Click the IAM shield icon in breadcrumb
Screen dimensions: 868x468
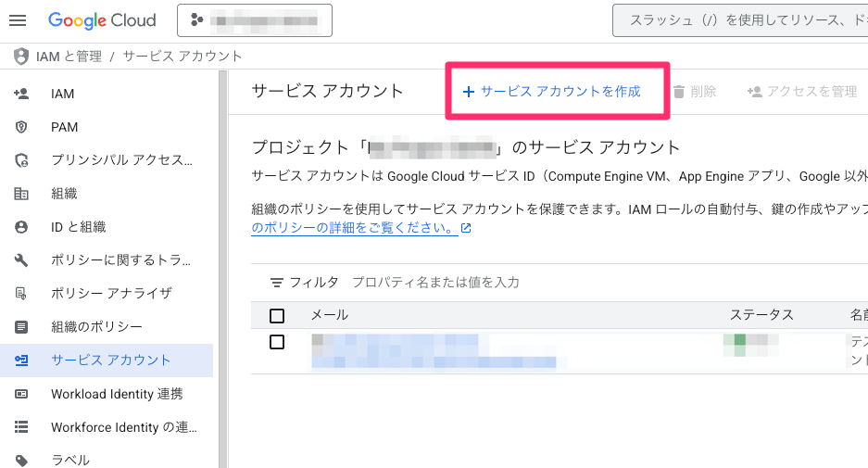(x=21, y=56)
